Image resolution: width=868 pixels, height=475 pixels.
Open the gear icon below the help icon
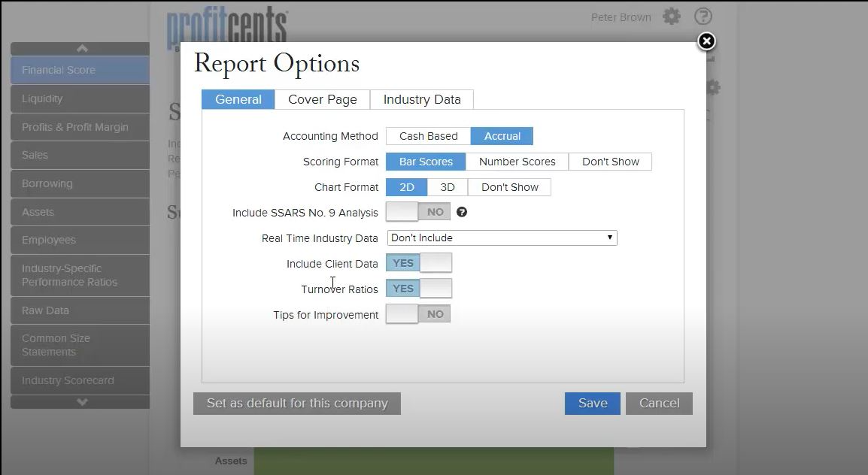[x=712, y=87]
